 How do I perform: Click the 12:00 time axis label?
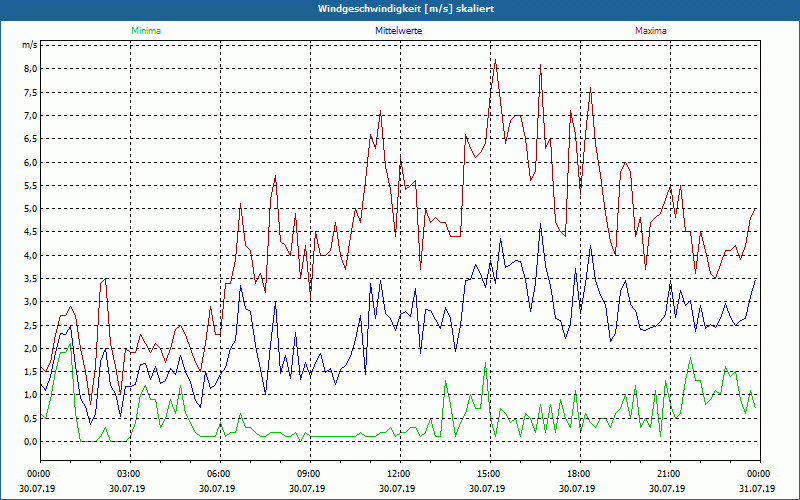click(x=399, y=474)
